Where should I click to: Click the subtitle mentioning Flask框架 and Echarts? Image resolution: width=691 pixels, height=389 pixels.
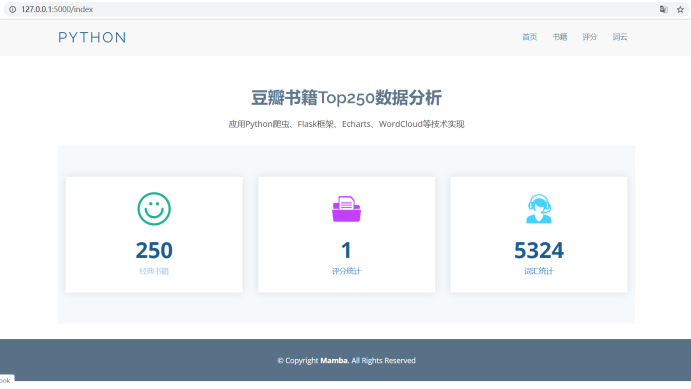click(x=346, y=124)
